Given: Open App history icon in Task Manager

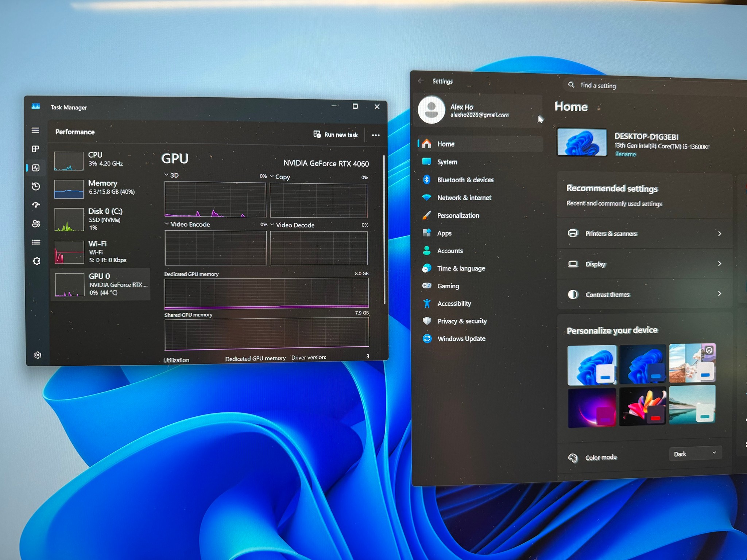Looking at the screenshot, I should click(x=36, y=186).
